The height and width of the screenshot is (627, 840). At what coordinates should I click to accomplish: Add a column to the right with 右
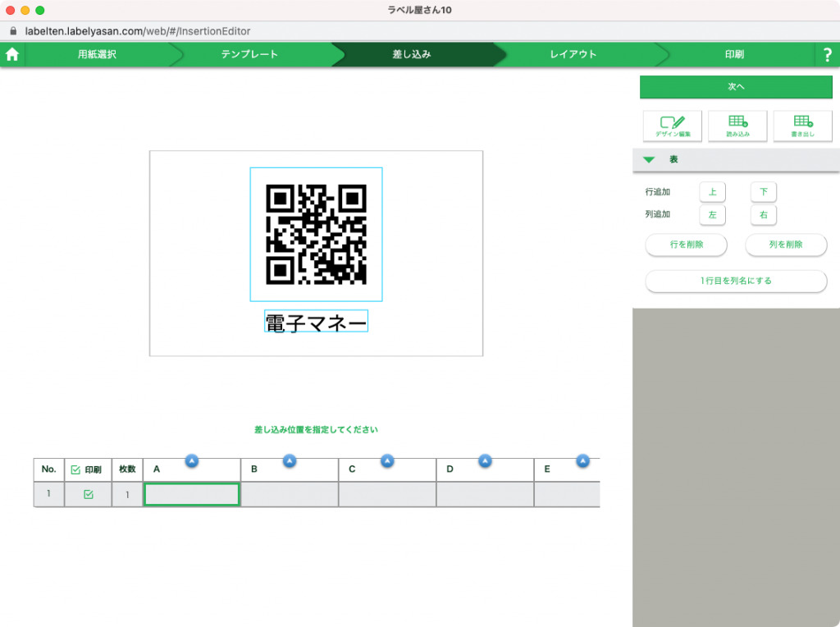(764, 215)
